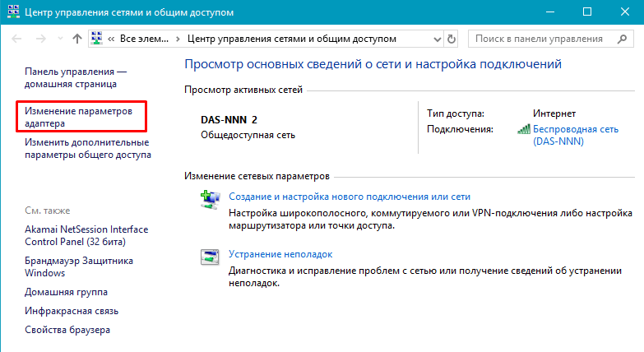Open 'Устранение неполадок' link
The image size is (644, 352).
tap(280, 254)
